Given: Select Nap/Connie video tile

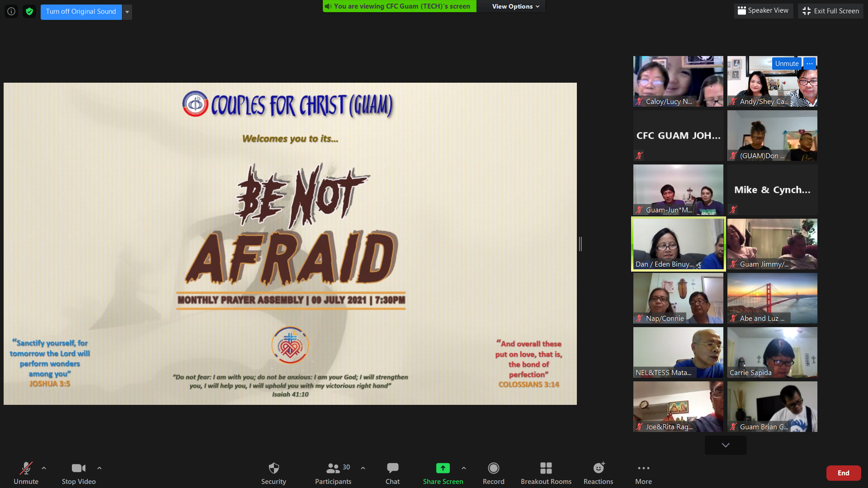Looking at the screenshot, I should click(678, 298).
